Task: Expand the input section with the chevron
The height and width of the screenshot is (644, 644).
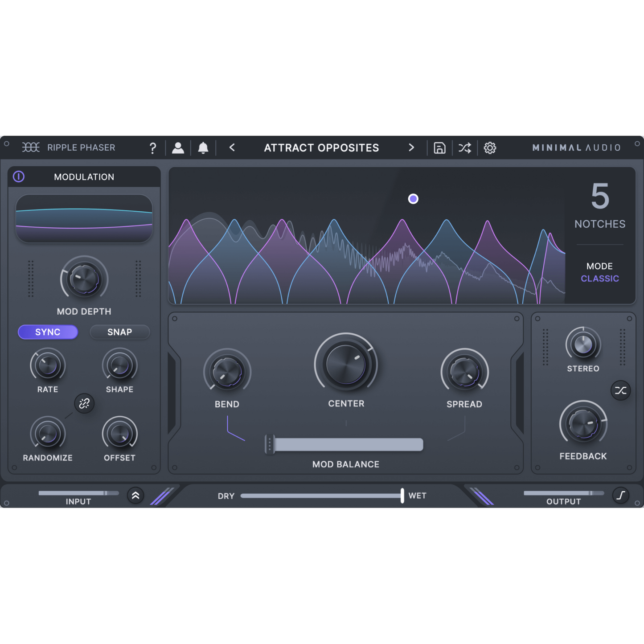Action: click(135, 495)
